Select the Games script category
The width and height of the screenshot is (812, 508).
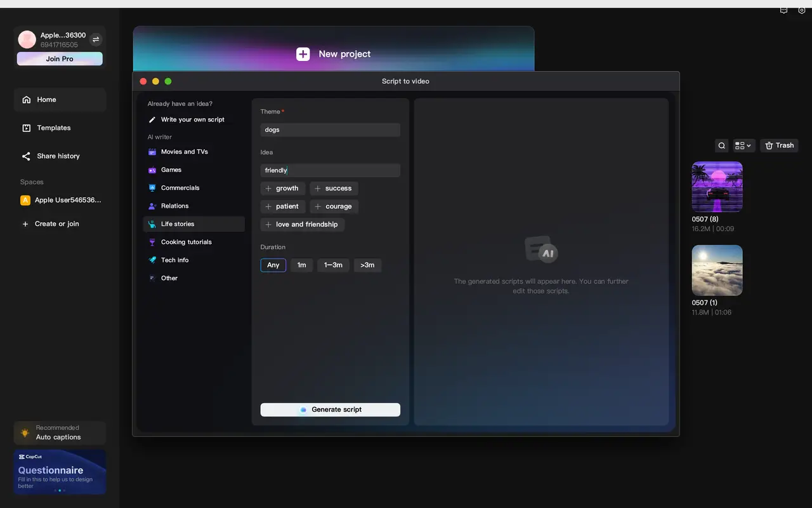point(193,170)
